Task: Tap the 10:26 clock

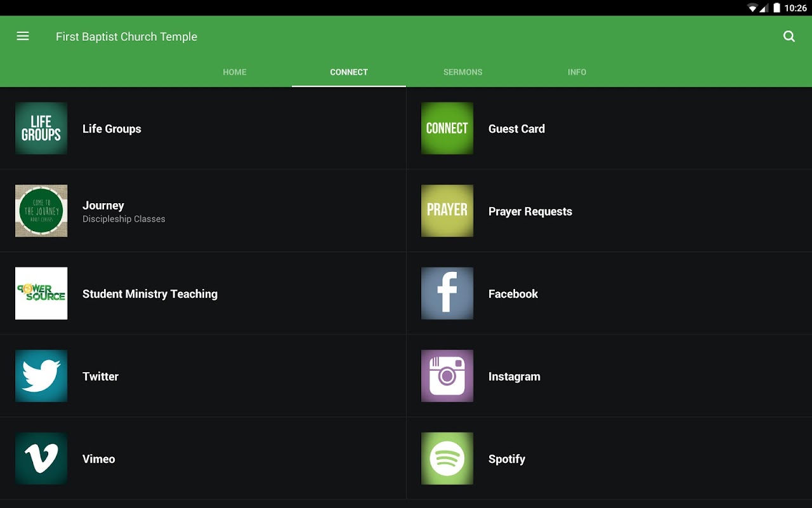Action: (796, 8)
